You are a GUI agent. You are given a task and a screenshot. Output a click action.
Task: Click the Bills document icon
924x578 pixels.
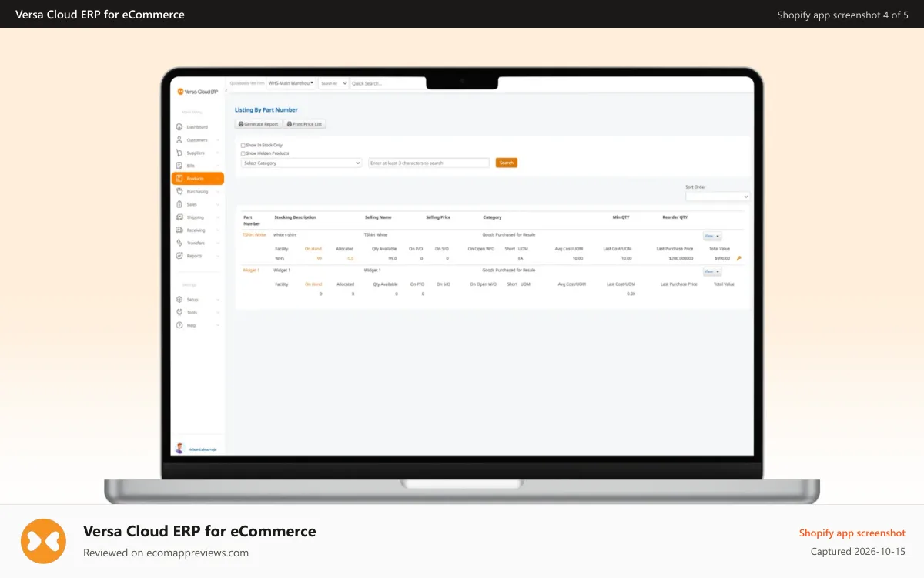coord(179,166)
